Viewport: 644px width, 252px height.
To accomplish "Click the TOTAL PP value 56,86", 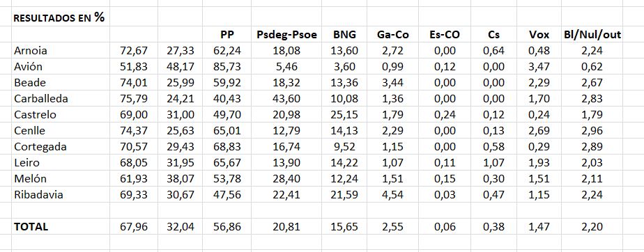I will (227, 227).
